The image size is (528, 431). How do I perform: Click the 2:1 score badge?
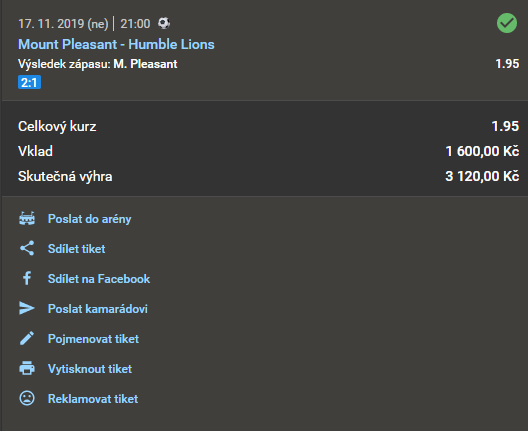(29, 82)
